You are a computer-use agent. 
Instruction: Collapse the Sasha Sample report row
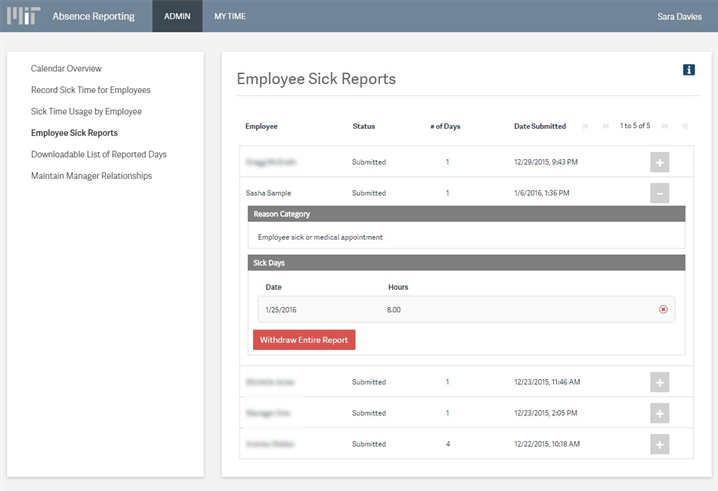pyautogui.click(x=659, y=193)
